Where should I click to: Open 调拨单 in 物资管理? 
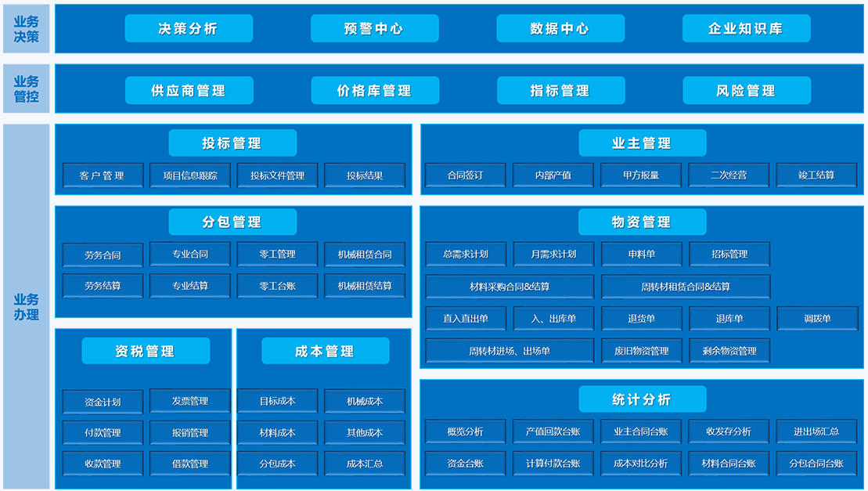coord(817,319)
